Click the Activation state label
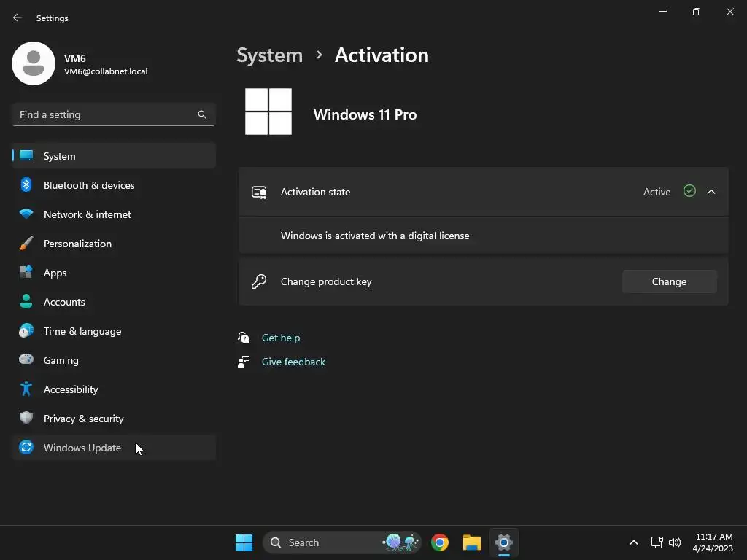 point(315,192)
